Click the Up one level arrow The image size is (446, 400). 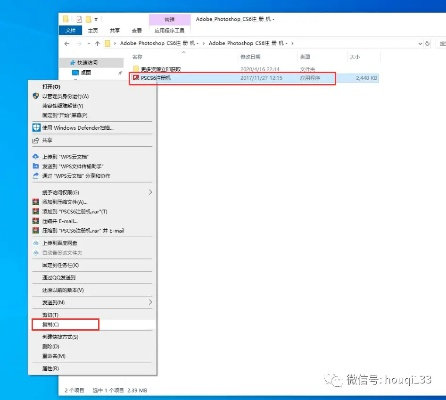click(97, 43)
